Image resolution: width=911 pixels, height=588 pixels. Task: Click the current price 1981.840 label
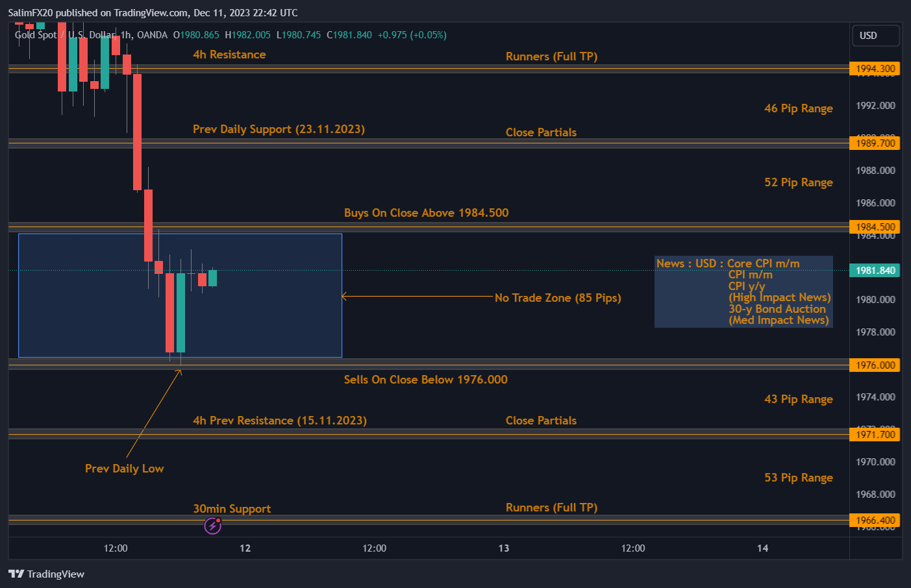pyautogui.click(x=875, y=271)
